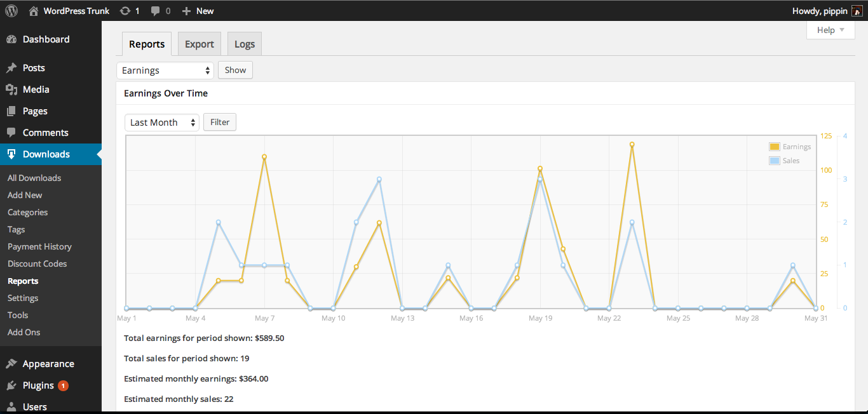The height and width of the screenshot is (414, 868).
Task: Switch to the Export tab
Action: point(200,44)
